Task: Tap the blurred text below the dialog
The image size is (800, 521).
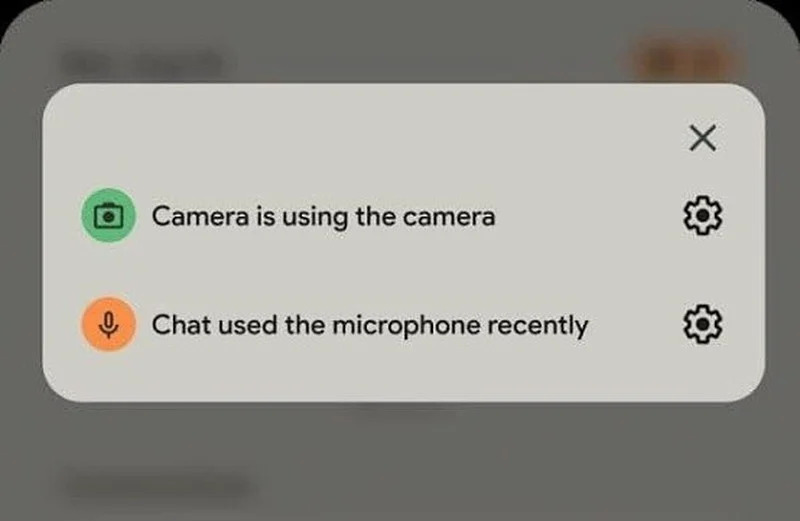Action: (x=158, y=484)
